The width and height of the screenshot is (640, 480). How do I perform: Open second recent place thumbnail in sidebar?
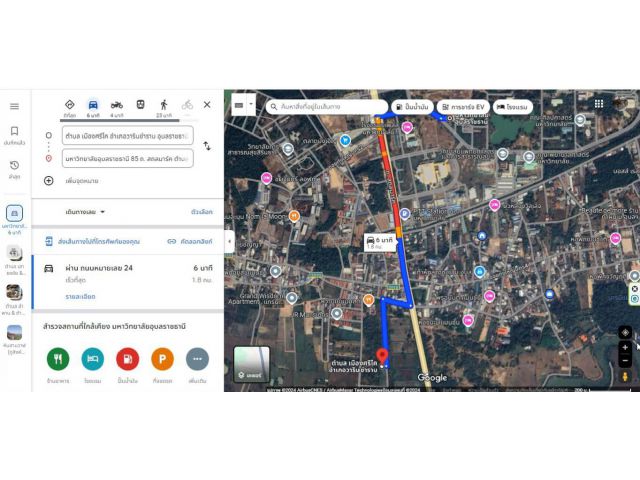[x=14, y=253]
